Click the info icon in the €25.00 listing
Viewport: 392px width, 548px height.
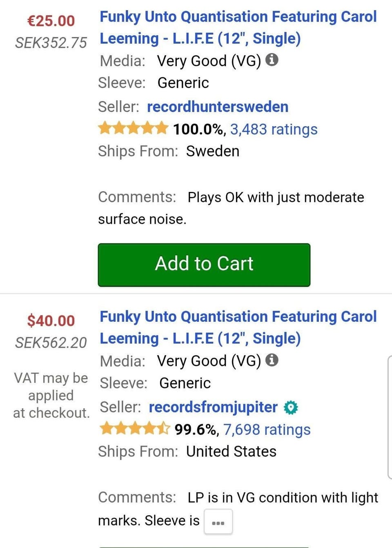[x=272, y=60]
